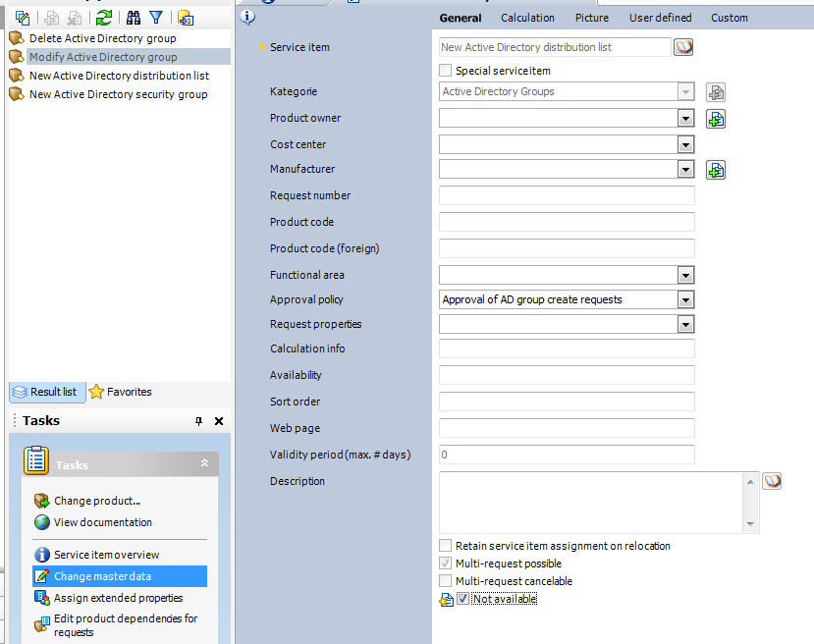The width and height of the screenshot is (814, 644).
Task: Open the Approval policy dropdown
Action: click(685, 299)
